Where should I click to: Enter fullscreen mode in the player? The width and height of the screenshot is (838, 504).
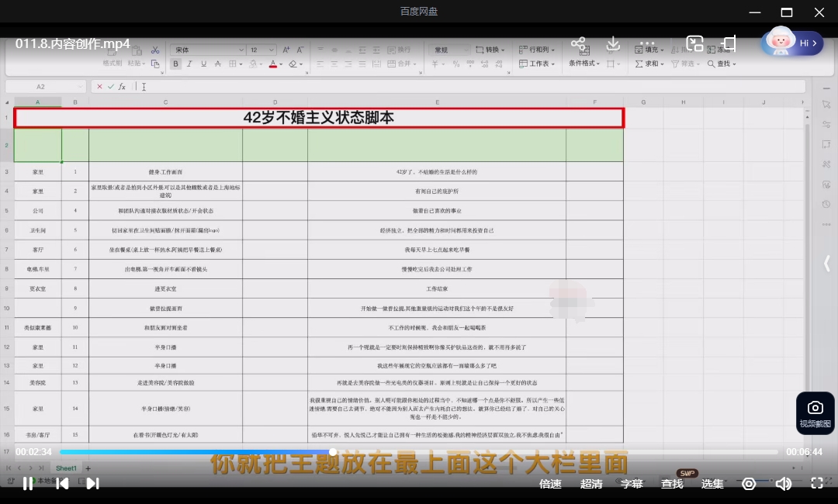coord(816,483)
